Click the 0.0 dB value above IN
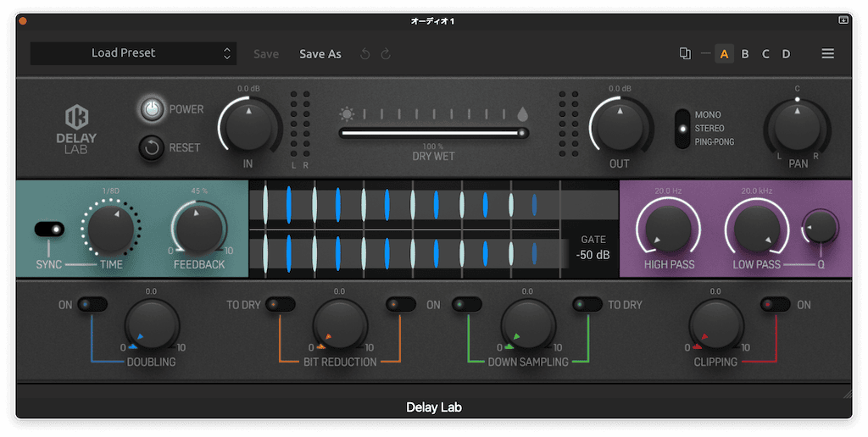 click(x=248, y=89)
